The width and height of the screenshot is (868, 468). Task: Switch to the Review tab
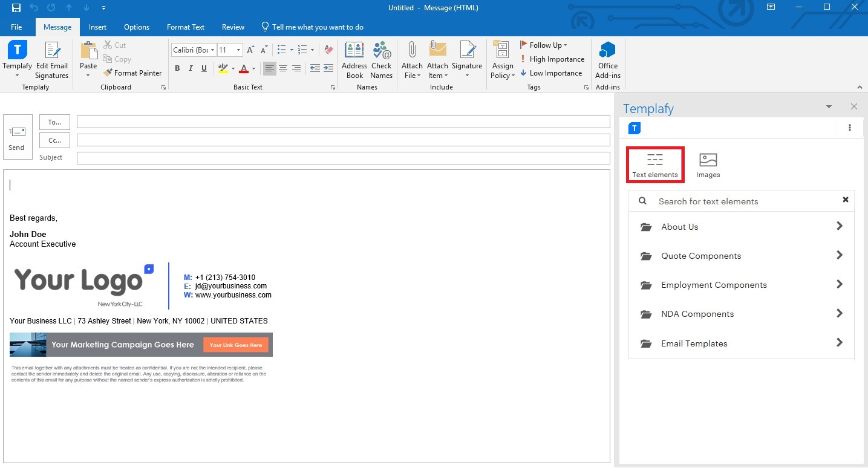coord(233,27)
